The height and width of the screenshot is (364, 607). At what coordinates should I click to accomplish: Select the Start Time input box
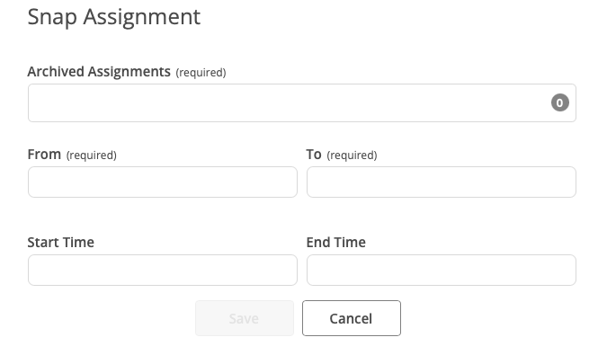click(x=163, y=270)
